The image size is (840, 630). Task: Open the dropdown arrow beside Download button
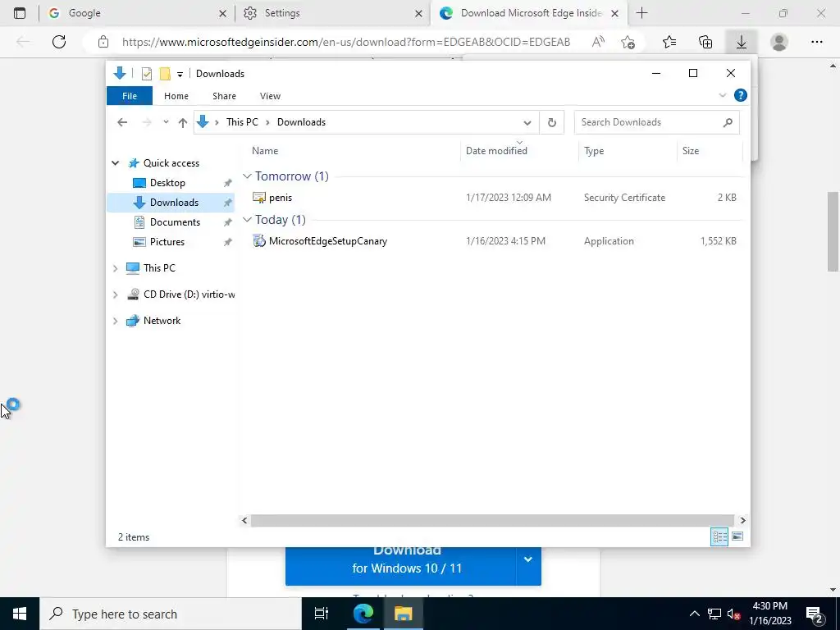pos(528,560)
